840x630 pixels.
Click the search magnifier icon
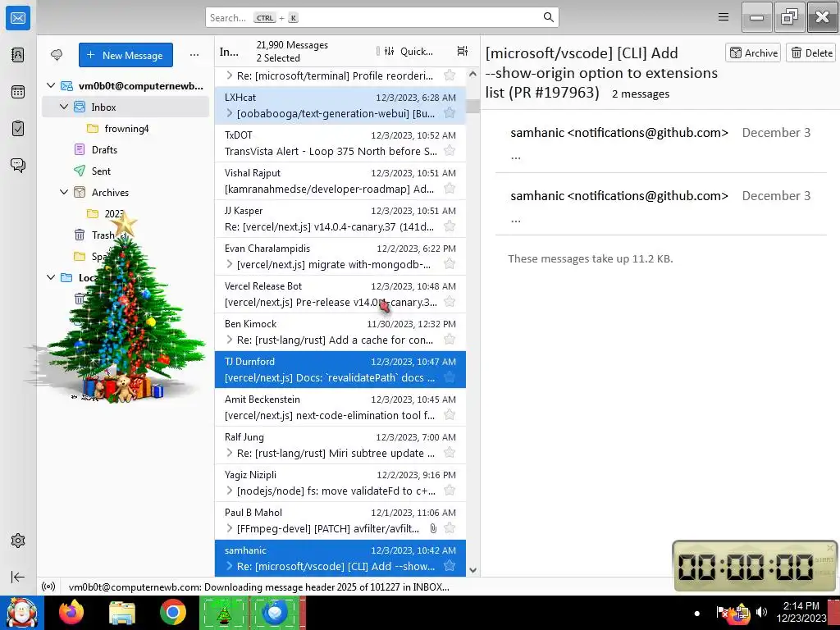[548, 17]
